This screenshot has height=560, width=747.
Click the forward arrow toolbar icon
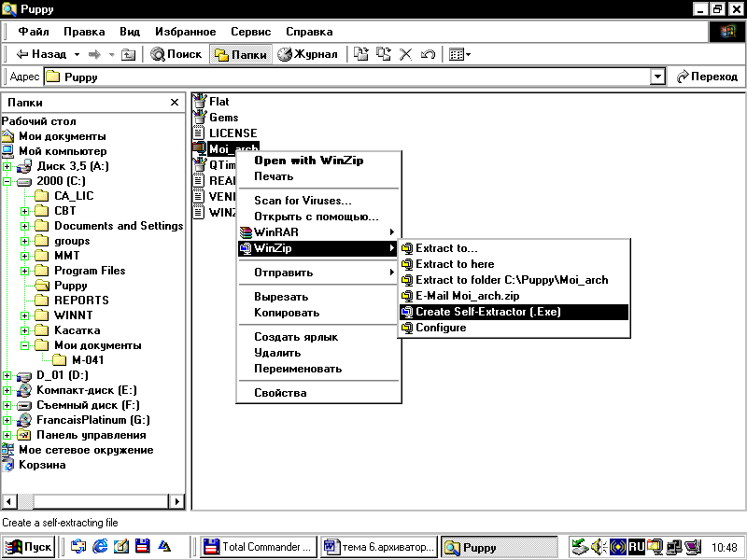pos(95,54)
